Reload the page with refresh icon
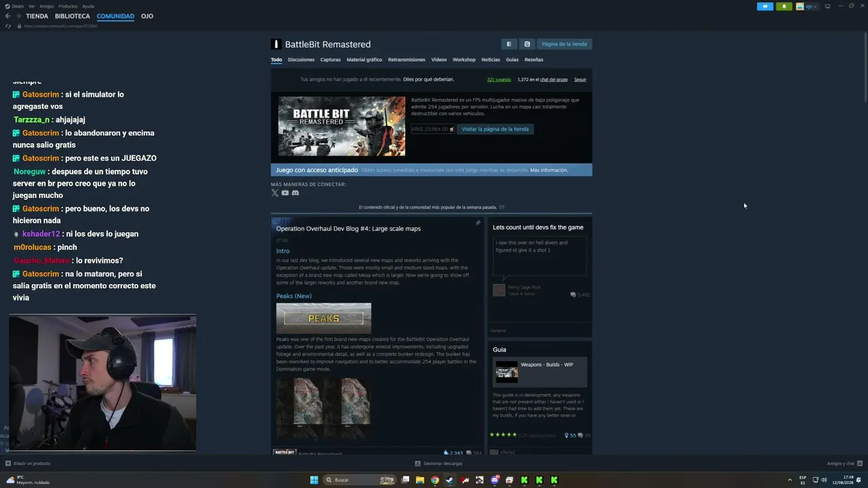 8,26
